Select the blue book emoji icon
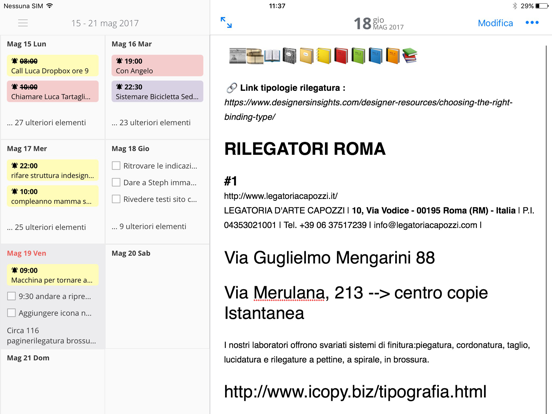The height and width of the screenshot is (414, 552). pos(376,56)
